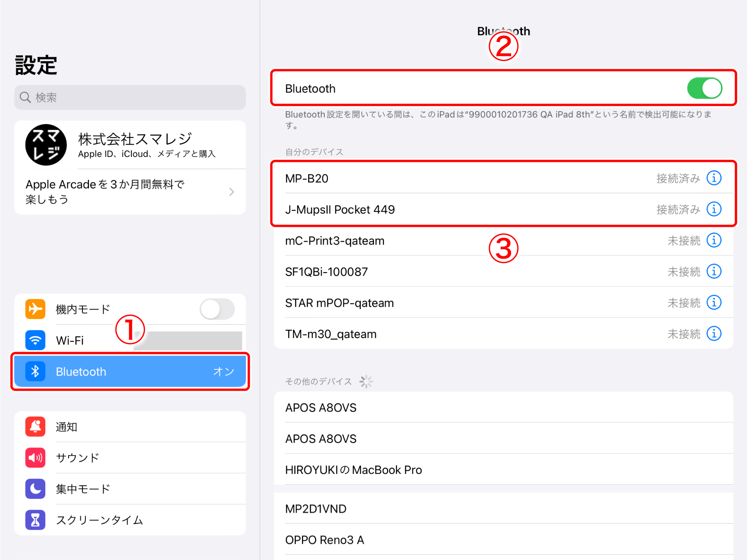Screen dimensions: 747x560
Task: Open サウンド settings
Action: tap(130, 458)
